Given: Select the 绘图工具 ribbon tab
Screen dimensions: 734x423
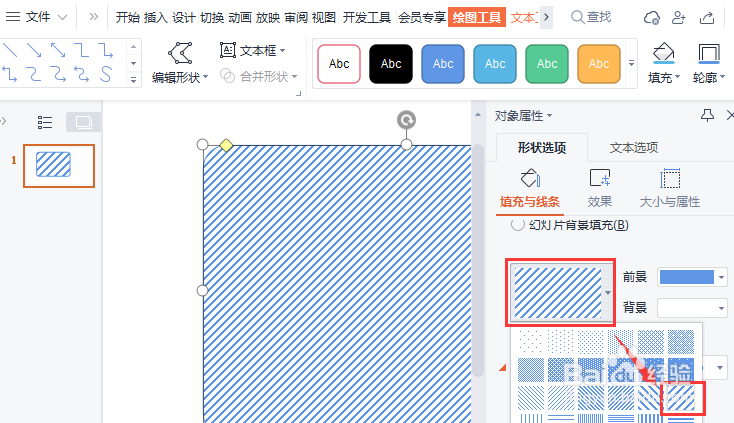Looking at the screenshot, I should pyautogui.click(x=477, y=17).
